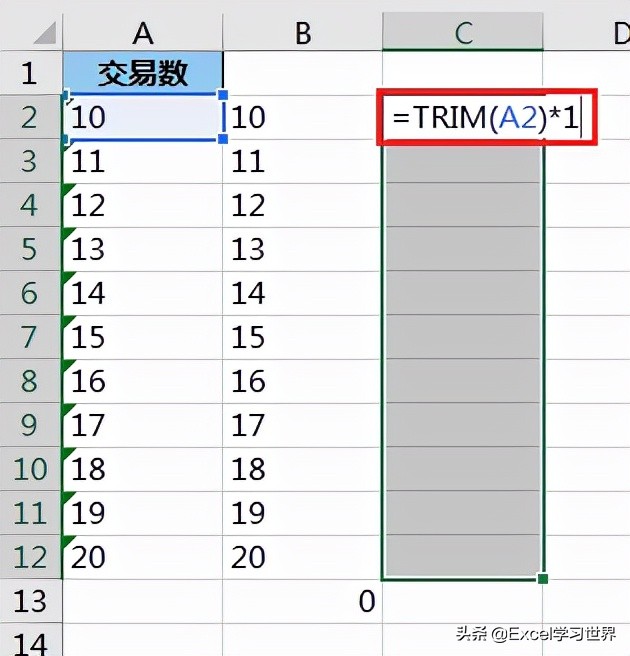Select cell A7 containing 15
630x656 pixels.
tap(143, 337)
